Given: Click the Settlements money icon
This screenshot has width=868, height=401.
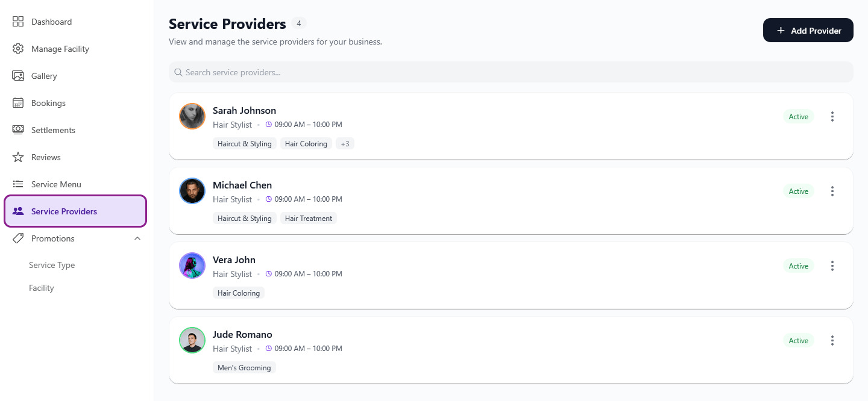Looking at the screenshot, I should pos(18,130).
